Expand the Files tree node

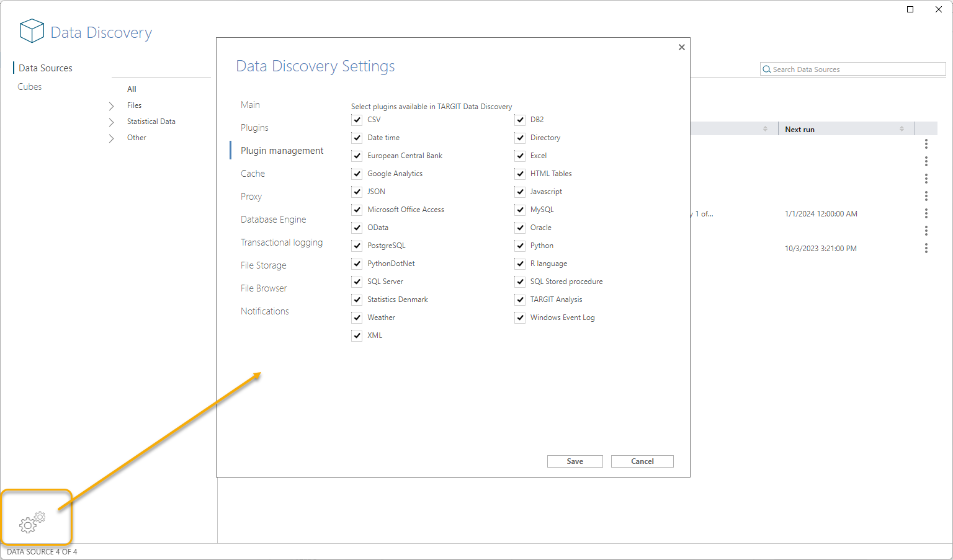click(112, 106)
